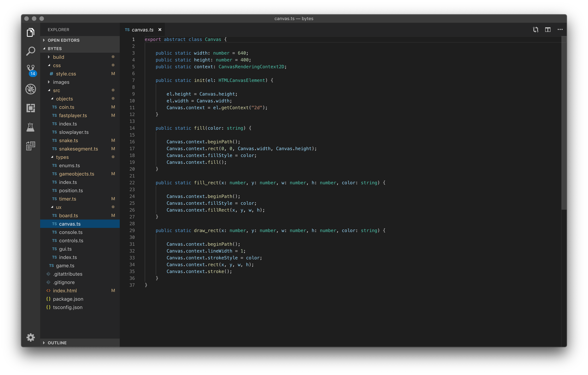
Task: Collapse the objects folder
Action: click(x=80, y=99)
